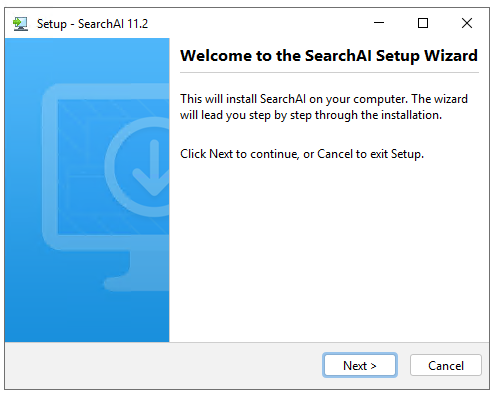Click the downward arrow inside the circle
Image resolution: width=498 pixels, height=403 pixels.
click(152, 168)
